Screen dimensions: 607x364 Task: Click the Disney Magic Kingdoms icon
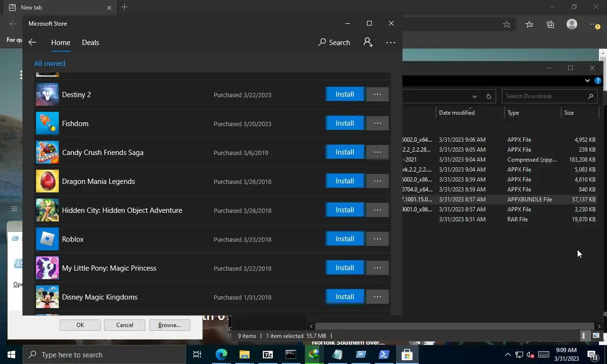point(47,297)
